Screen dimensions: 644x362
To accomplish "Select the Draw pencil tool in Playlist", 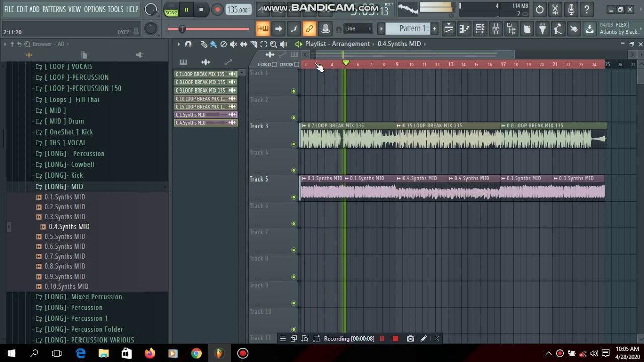I will coord(204,44).
